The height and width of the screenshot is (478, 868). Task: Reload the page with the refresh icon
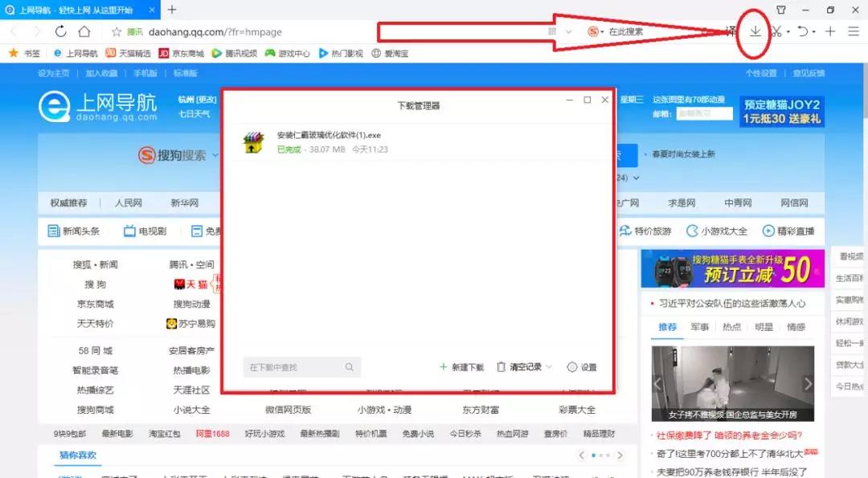coord(60,31)
